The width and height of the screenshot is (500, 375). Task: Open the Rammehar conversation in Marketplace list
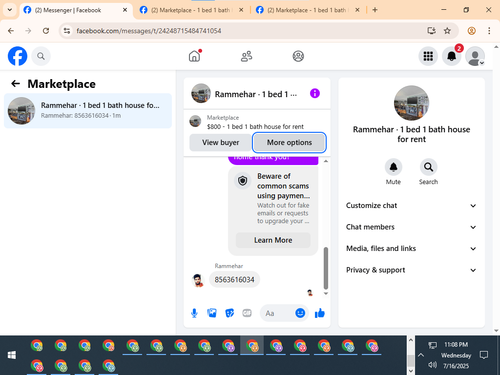(x=88, y=111)
